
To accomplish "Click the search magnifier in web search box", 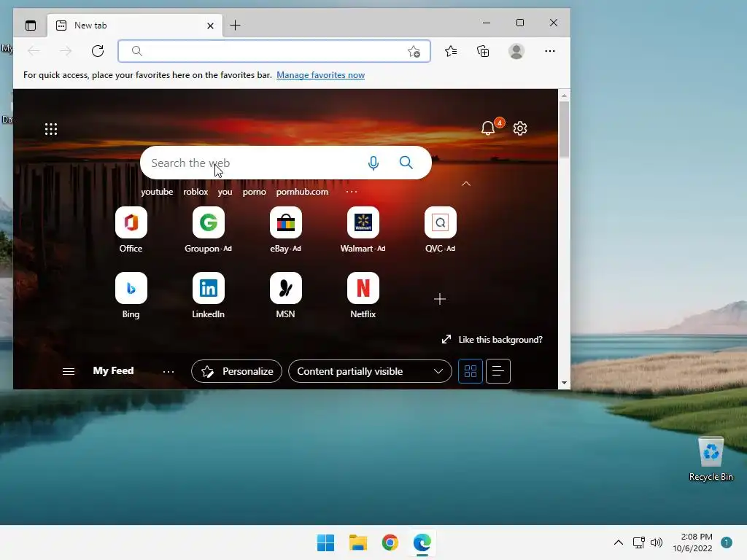I will pos(406,163).
